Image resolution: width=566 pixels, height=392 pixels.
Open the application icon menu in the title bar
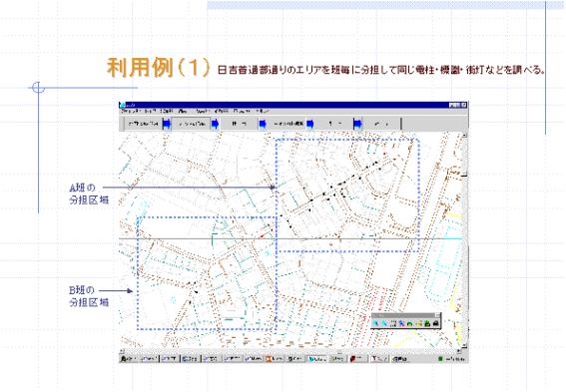click(x=123, y=105)
